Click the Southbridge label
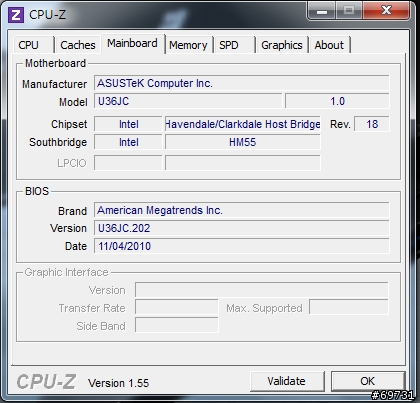The width and height of the screenshot is (420, 403). coord(58,142)
